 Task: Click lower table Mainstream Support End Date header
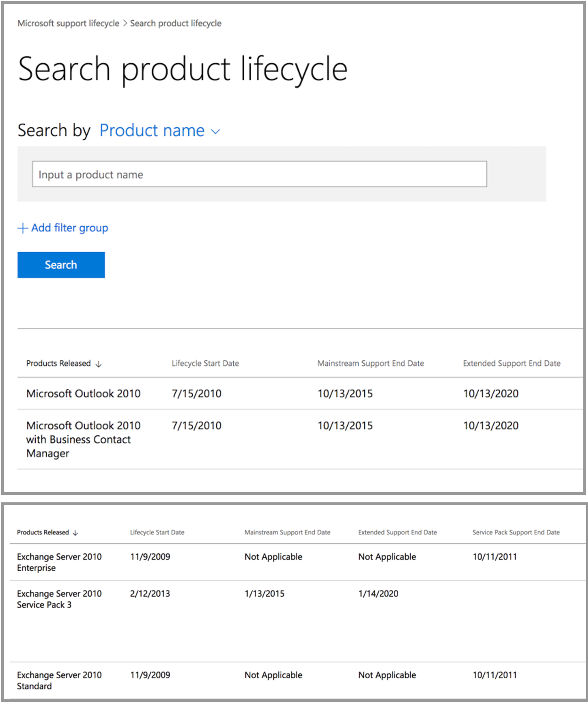[x=287, y=532]
